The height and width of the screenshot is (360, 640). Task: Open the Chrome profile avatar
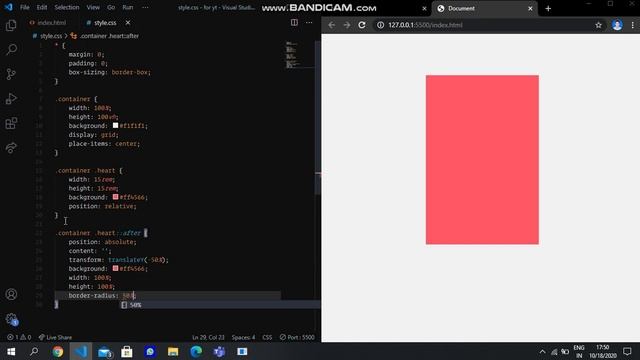(x=617, y=25)
